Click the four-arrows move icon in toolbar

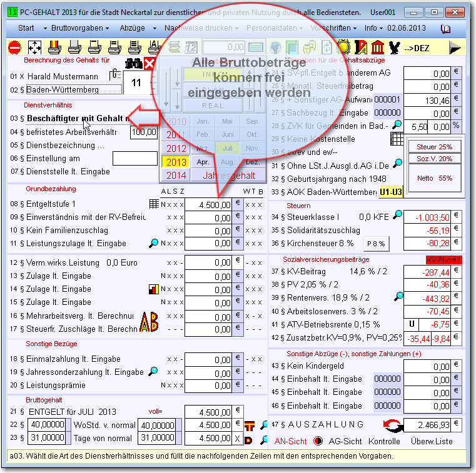pos(34,47)
